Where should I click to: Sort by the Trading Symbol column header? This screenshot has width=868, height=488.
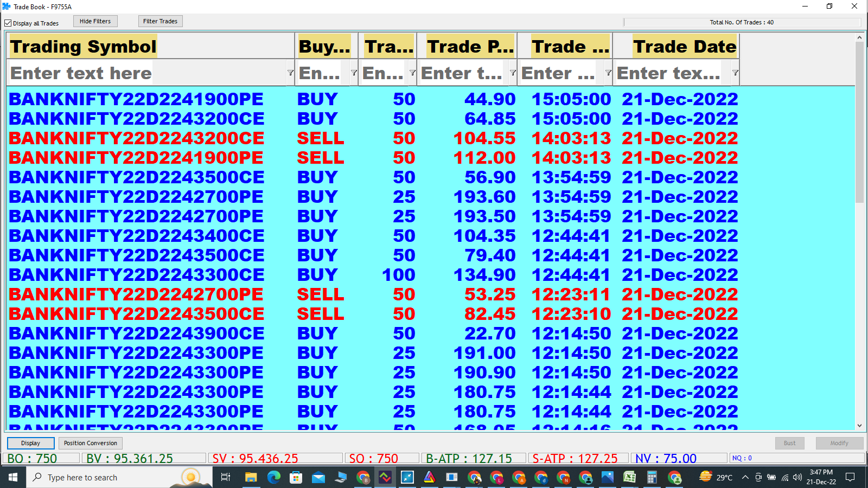point(151,46)
